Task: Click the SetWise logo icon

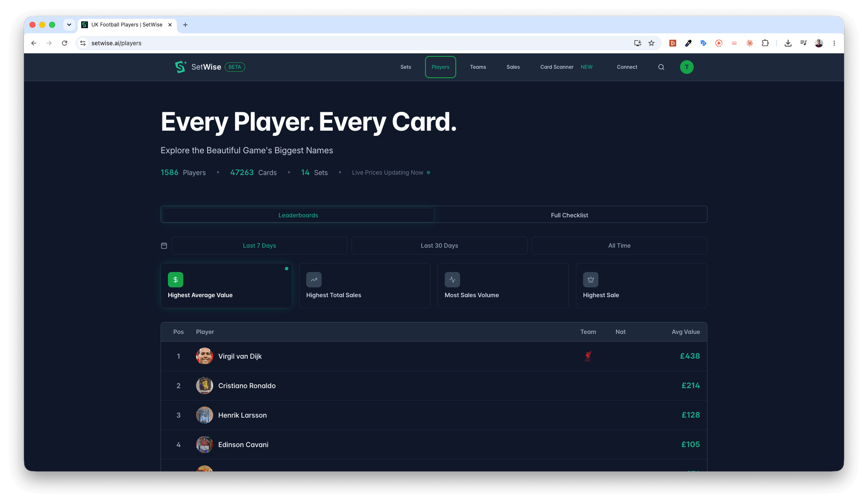Action: tap(181, 67)
